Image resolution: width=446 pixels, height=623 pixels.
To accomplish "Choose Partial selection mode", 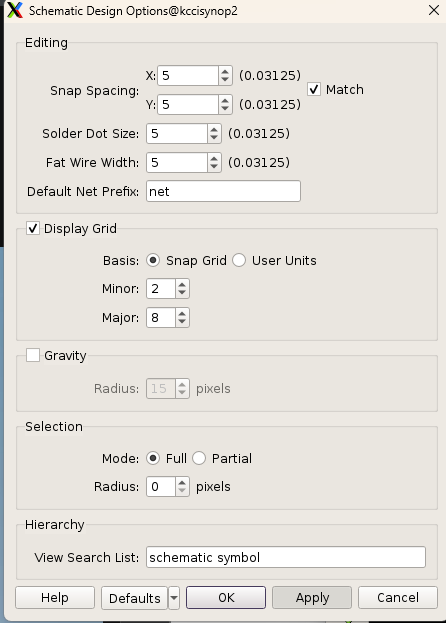I will (x=199, y=458).
